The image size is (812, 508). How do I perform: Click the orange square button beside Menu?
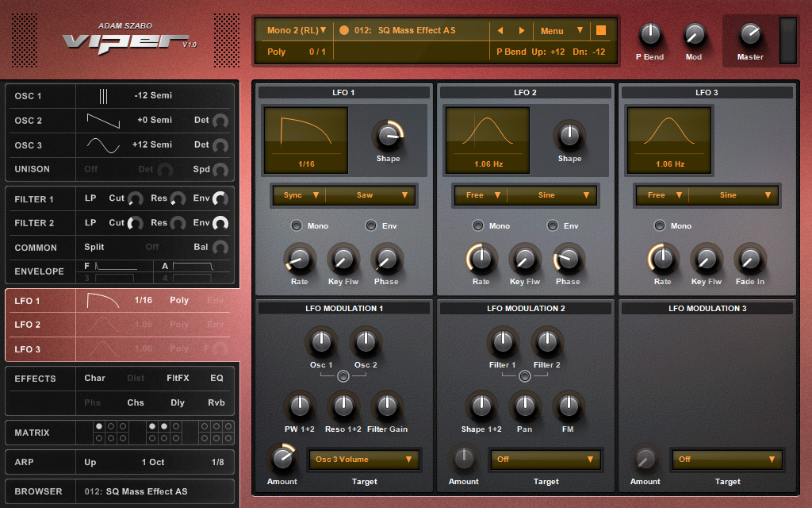(x=600, y=30)
